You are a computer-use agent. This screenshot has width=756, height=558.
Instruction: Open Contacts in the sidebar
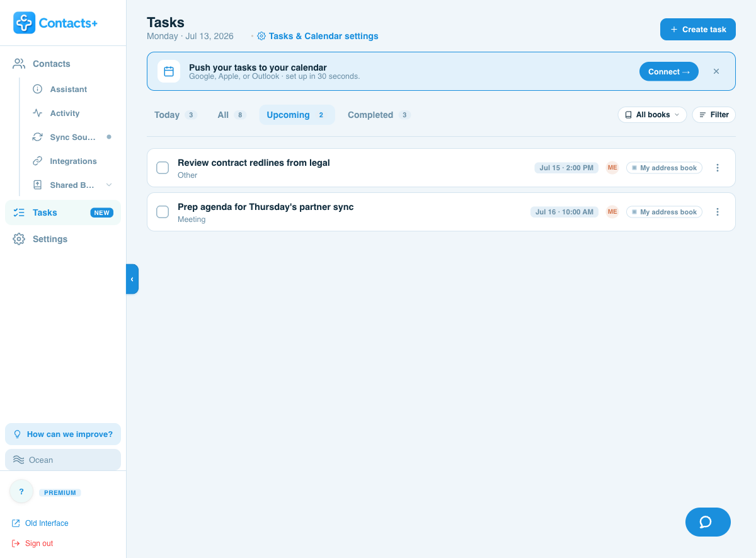pyautogui.click(x=63, y=64)
